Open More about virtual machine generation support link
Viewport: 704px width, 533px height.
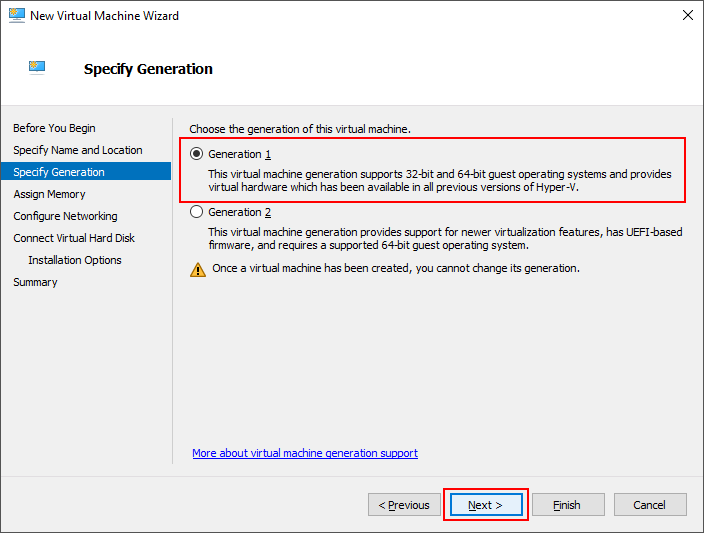[x=305, y=453]
